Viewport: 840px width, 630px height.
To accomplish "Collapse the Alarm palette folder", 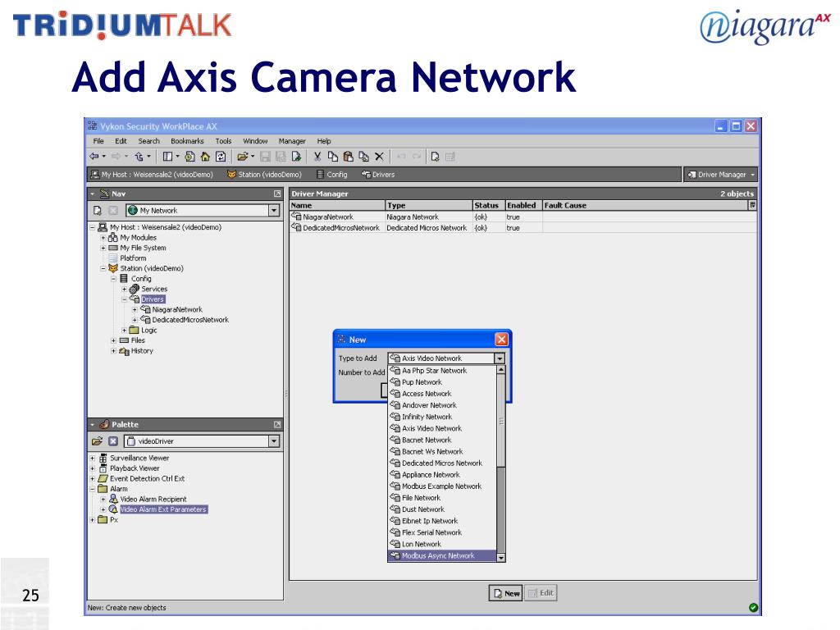I will click(92, 489).
